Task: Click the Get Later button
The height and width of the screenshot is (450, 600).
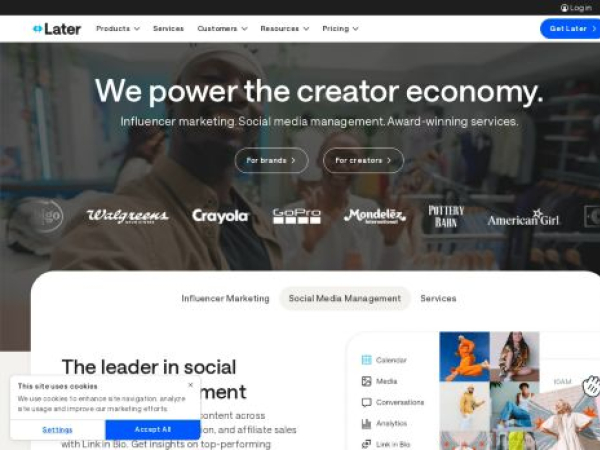Action: click(x=570, y=29)
